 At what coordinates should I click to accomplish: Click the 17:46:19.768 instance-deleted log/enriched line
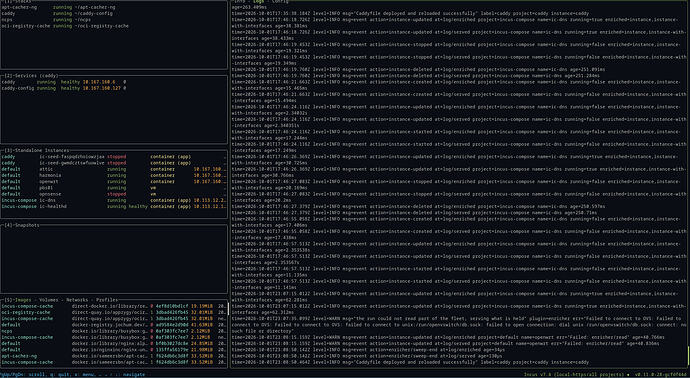(418, 70)
